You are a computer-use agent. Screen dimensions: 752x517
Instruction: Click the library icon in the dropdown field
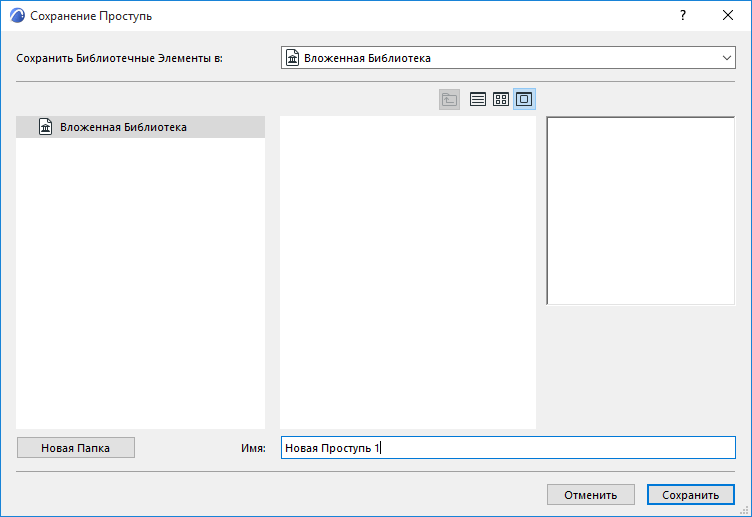click(292, 58)
